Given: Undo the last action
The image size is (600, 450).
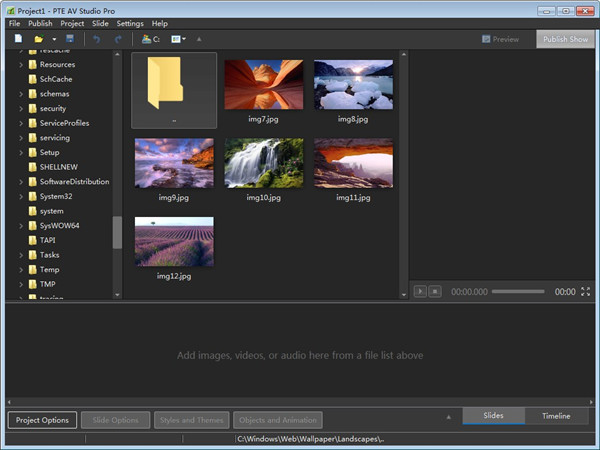Looking at the screenshot, I should [96, 39].
